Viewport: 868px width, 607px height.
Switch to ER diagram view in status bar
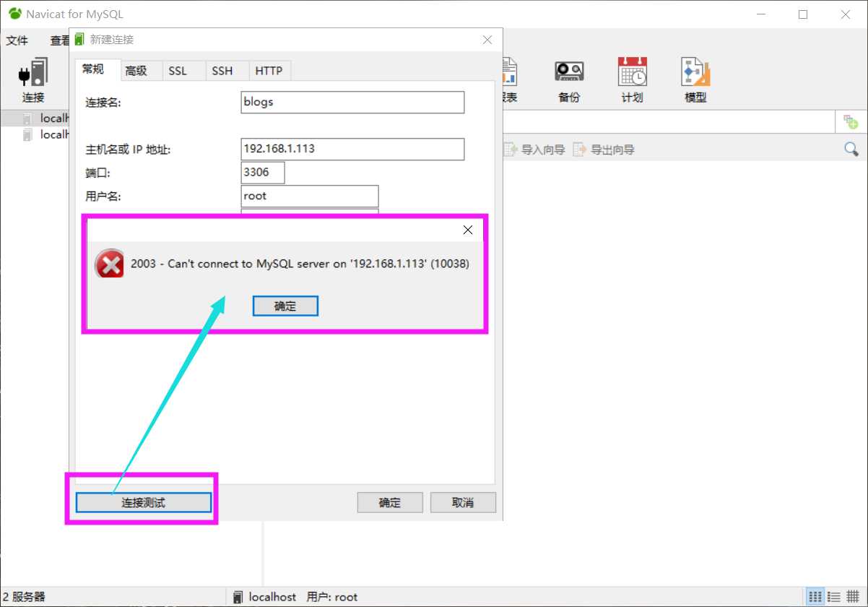[851, 597]
